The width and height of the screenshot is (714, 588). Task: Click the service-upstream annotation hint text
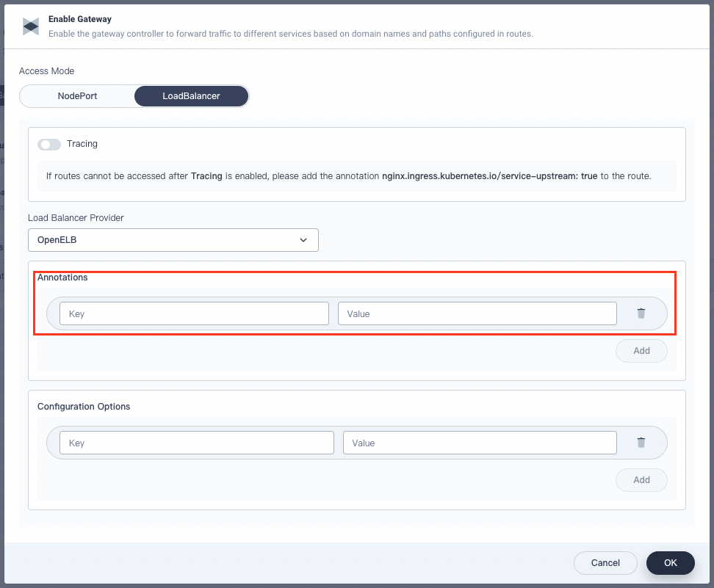click(x=488, y=175)
